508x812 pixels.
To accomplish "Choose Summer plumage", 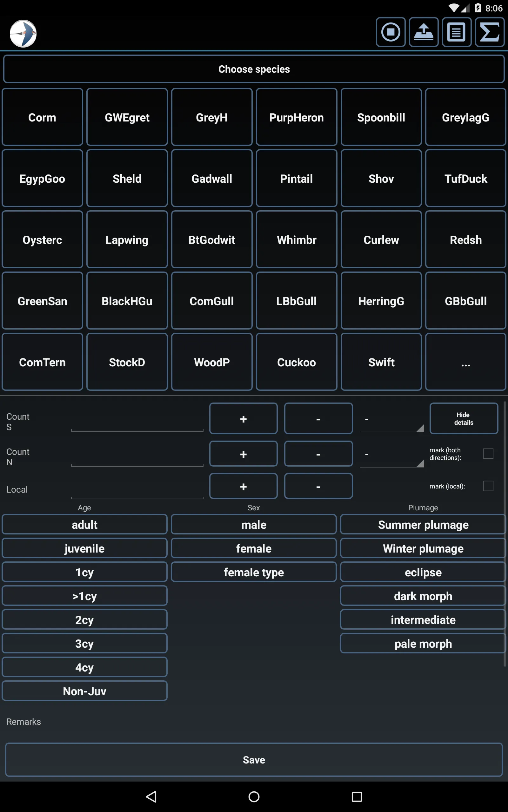I will [423, 524].
